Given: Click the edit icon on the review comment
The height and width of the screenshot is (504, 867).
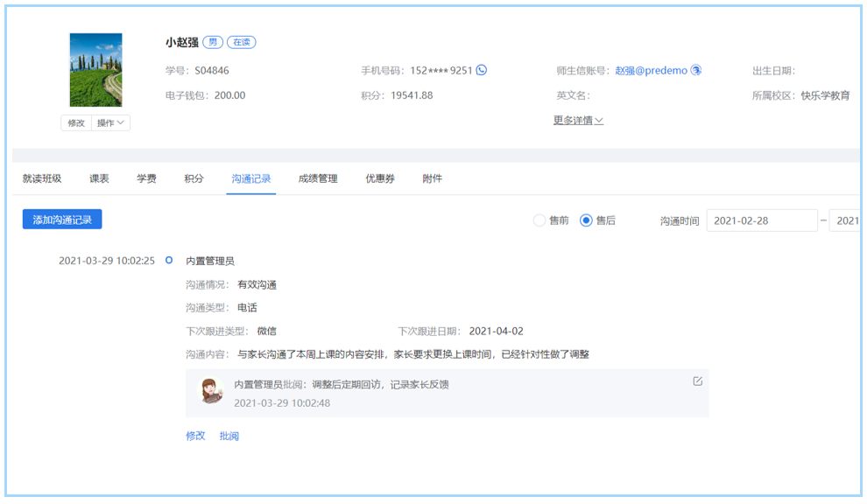Looking at the screenshot, I should click(698, 381).
